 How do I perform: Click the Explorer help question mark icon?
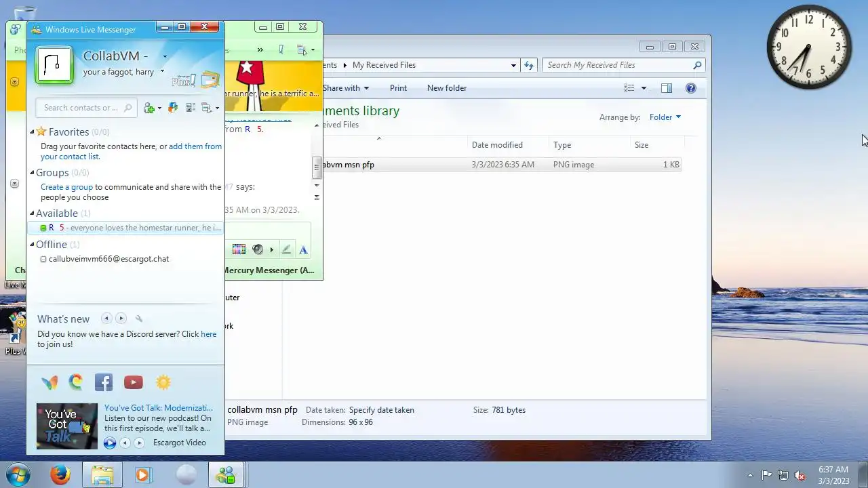(x=691, y=88)
